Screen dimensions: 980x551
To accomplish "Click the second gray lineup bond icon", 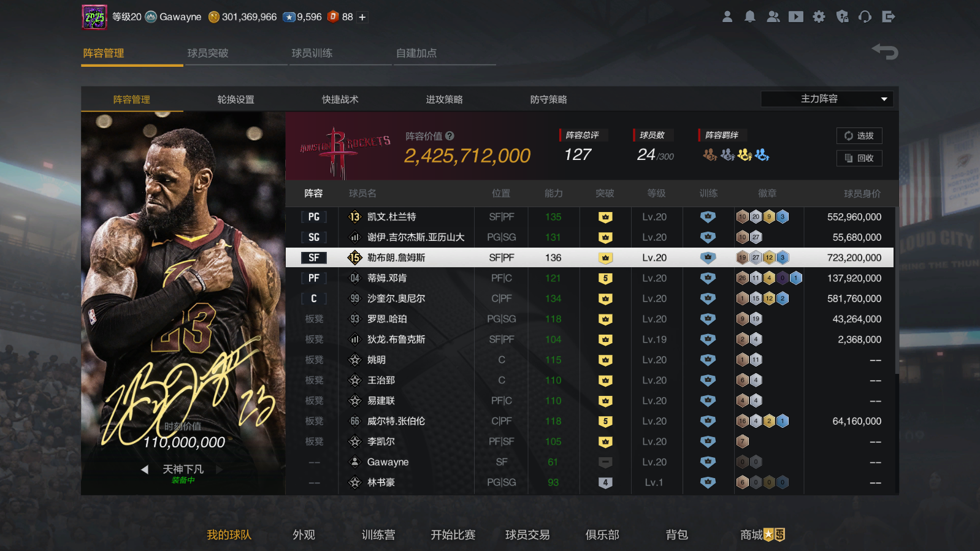I will pyautogui.click(x=727, y=154).
